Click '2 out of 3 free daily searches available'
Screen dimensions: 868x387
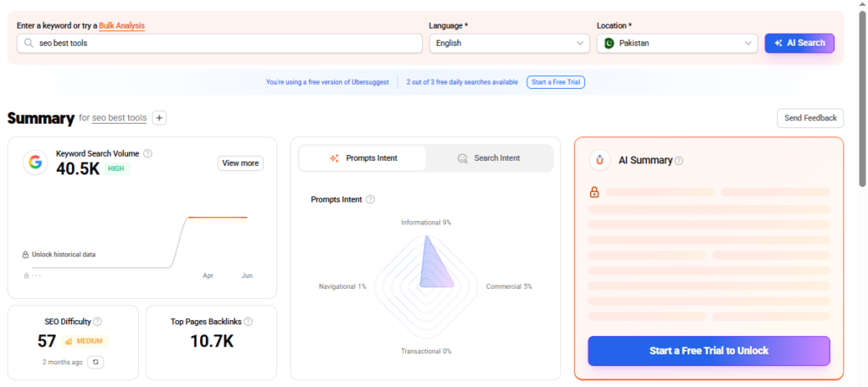point(462,82)
